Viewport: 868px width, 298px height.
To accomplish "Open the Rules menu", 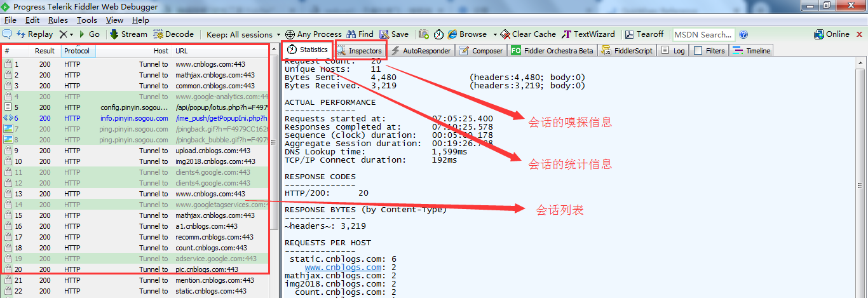I will (58, 20).
